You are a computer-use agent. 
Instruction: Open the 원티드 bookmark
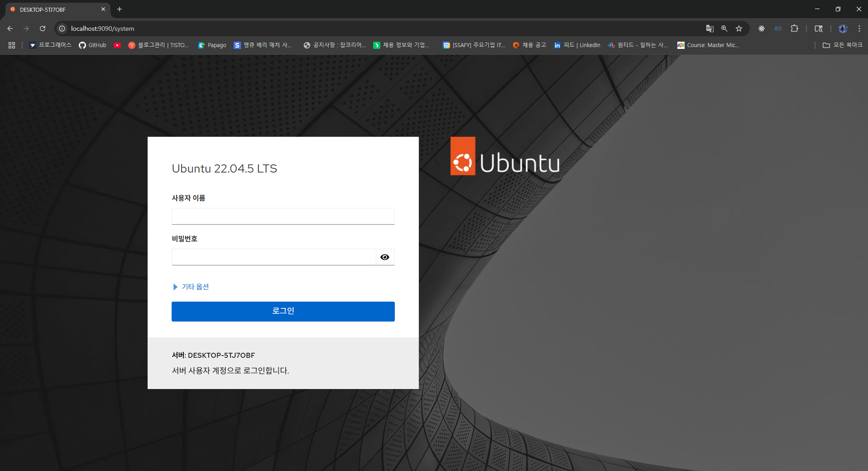click(638, 45)
